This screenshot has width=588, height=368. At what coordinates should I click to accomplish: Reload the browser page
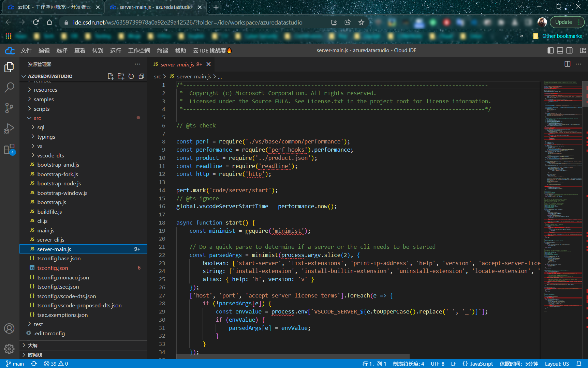pyautogui.click(x=36, y=22)
